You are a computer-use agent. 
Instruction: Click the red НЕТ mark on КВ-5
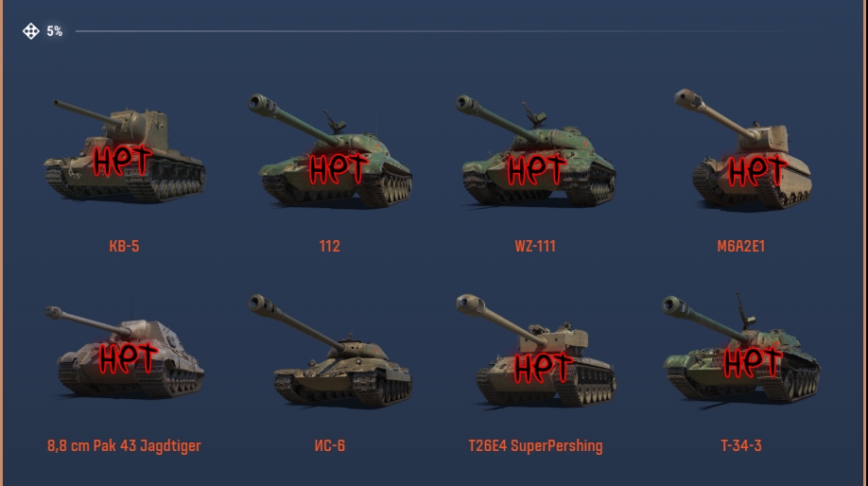click(x=122, y=161)
